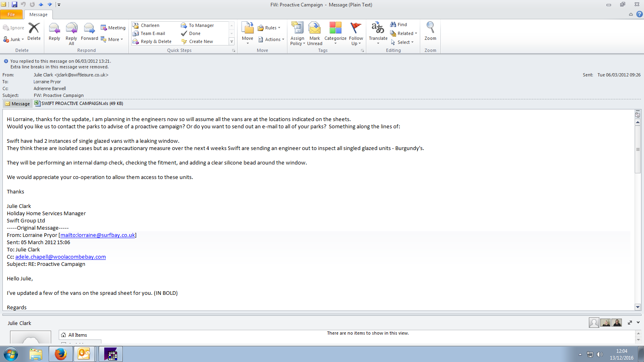Open the Tags group dialog launcher
Image resolution: width=644 pixels, height=362 pixels.
click(362, 51)
